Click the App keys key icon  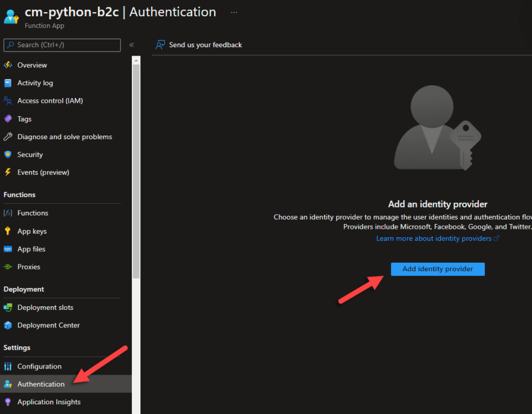click(x=8, y=231)
